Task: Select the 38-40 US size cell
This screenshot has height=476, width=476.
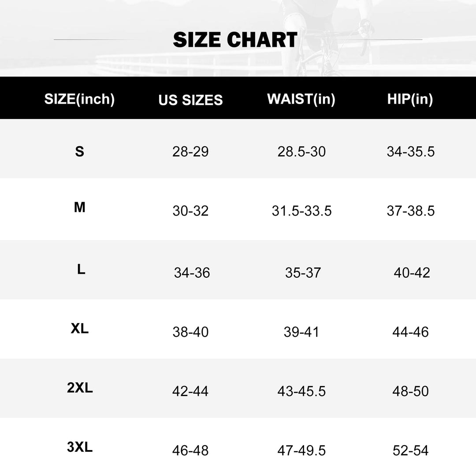Action: [x=190, y=332]
